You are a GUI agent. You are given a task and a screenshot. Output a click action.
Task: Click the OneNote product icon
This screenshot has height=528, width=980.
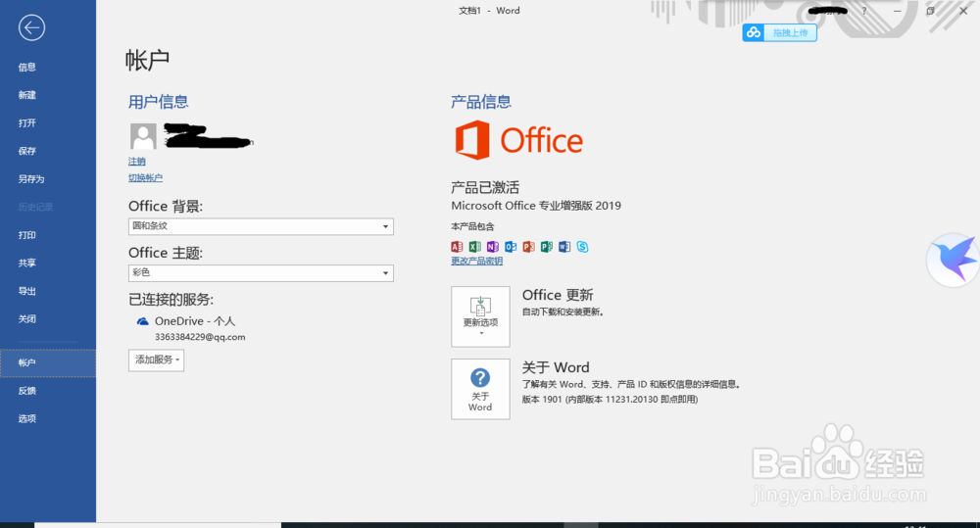pyautogui.click(x=493, y=247)
